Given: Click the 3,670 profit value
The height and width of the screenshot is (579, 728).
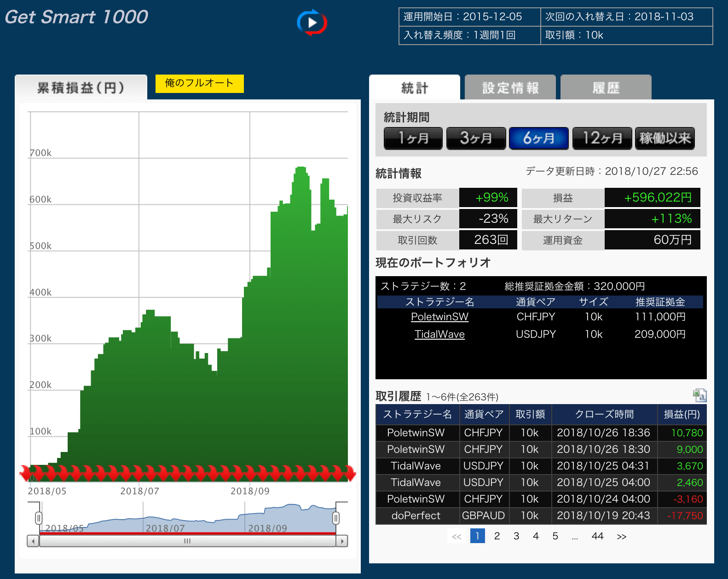Looking at the screenshot, I should click(x=690, y=466).
